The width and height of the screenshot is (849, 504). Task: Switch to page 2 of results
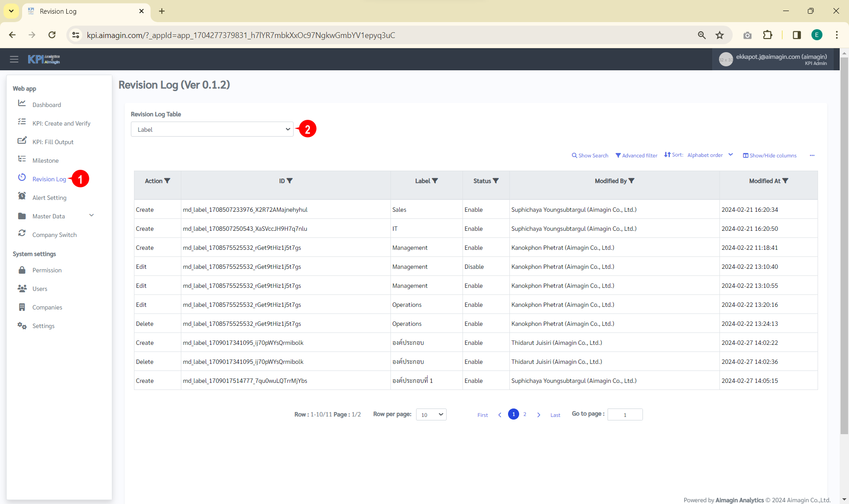(524, 414)
